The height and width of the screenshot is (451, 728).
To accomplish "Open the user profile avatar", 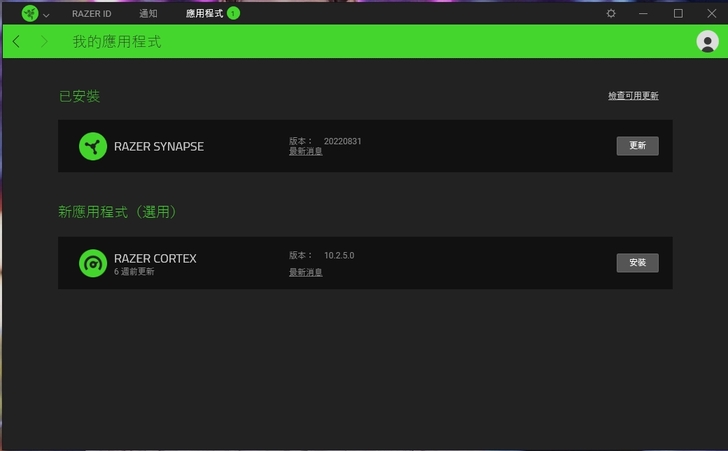I will tap(707, 42).
